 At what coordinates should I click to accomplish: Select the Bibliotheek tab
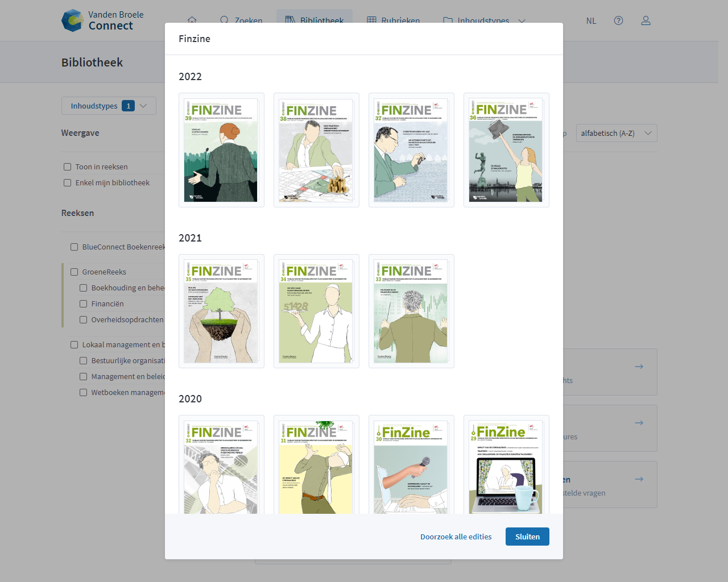(x=315, y=20)
